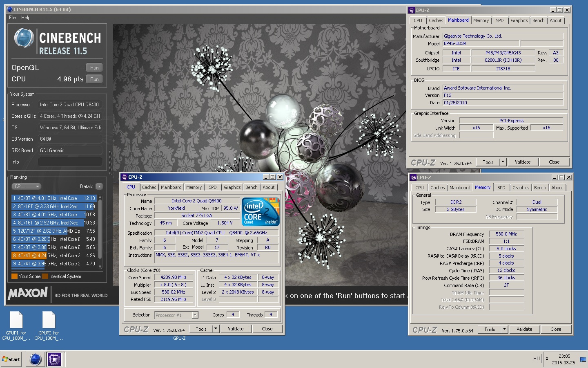Open Mainboard tab in the CPU tab window
Viewport: 588px width, 368px height.
click(x=171, y=187)
